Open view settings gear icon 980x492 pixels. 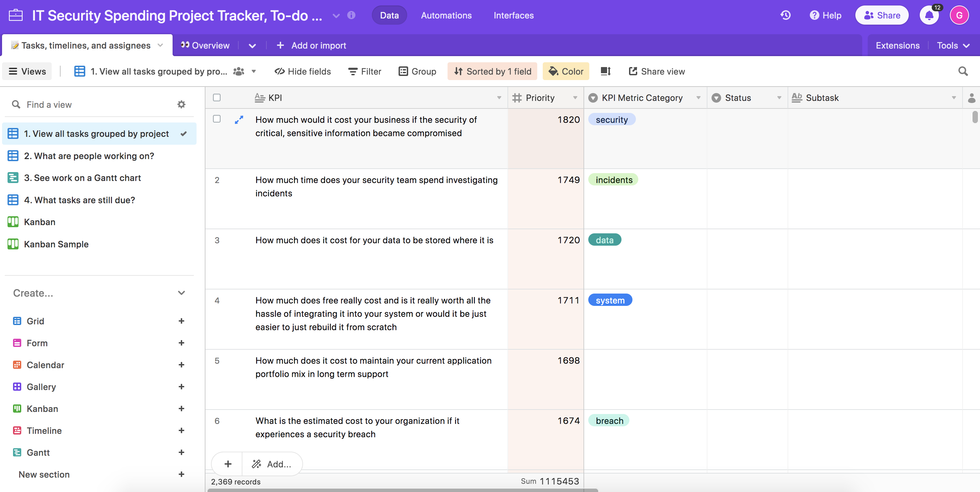181,104
